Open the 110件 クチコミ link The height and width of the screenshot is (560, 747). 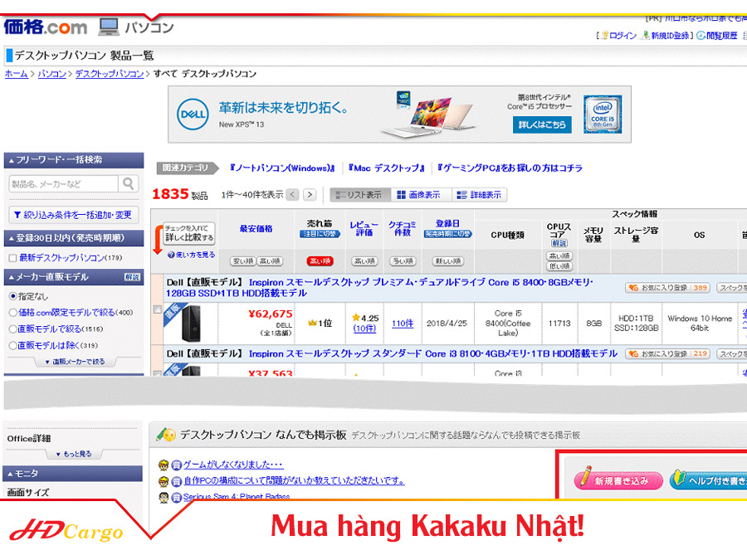coord(403,324)
